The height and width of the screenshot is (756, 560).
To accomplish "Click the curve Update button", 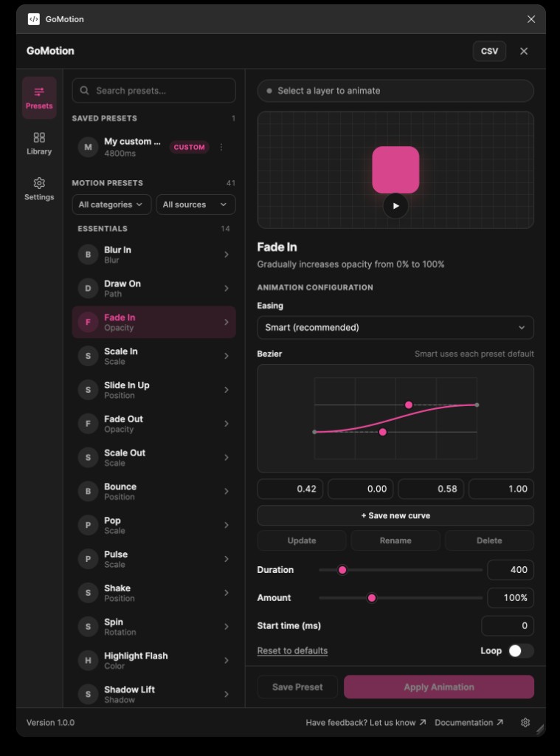I will pos(302,540).
